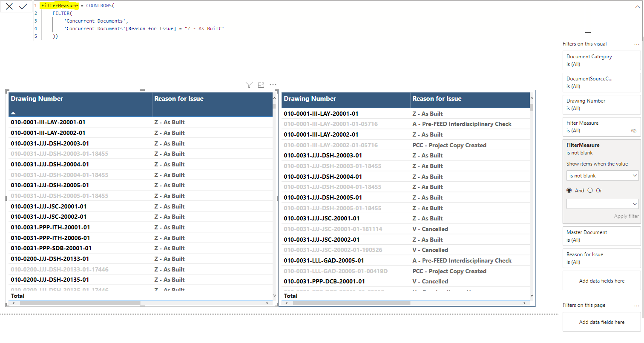The image size is (644, 343).
Task: Select 010-0031-JJJ-JSC-20001-01-181114 in right table
Action: [333, 229]
